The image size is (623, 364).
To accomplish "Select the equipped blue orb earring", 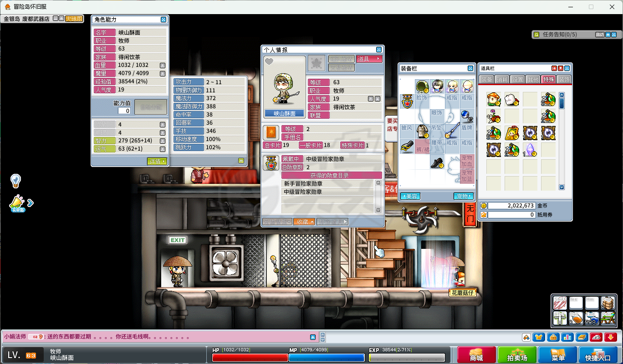I will pos(466,116).
